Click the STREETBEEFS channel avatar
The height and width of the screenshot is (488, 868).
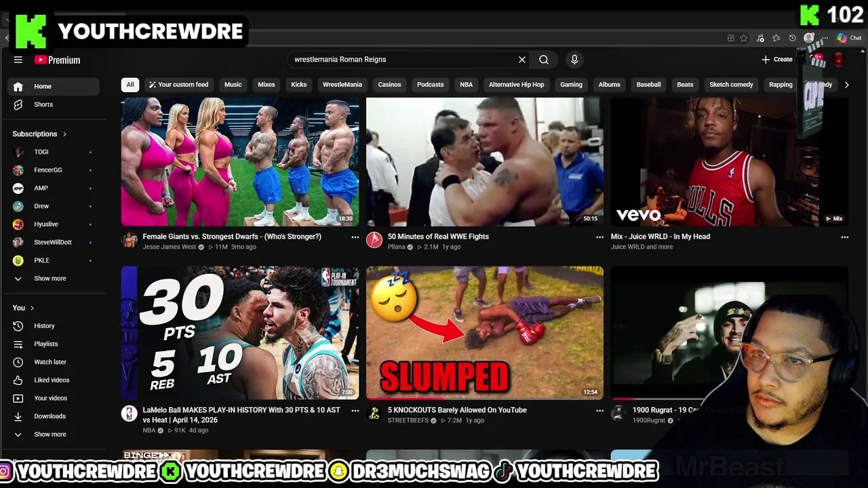[x=374, y=413]
